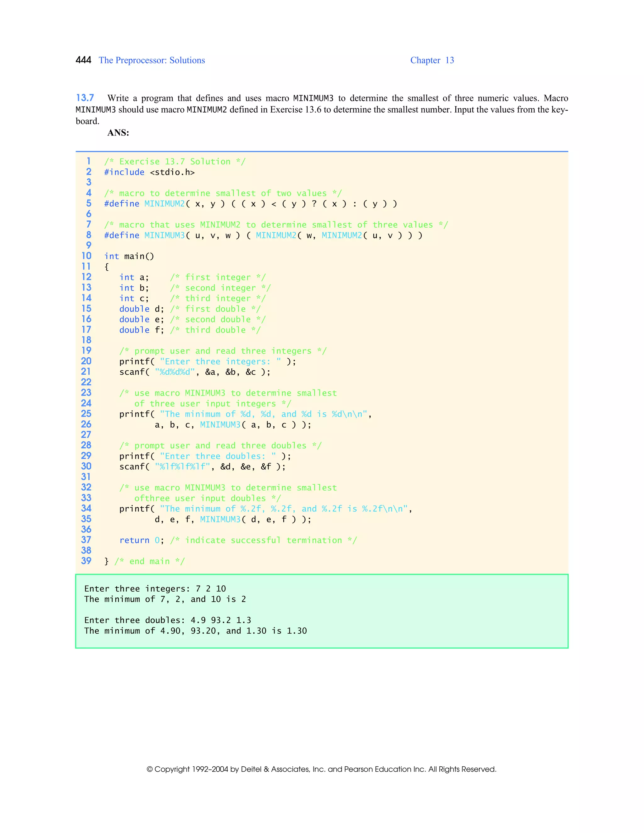Viewport: 644px width, 833px height.
Task: Click the 'double d;' declaration
Action: click(x=142, y=309)
